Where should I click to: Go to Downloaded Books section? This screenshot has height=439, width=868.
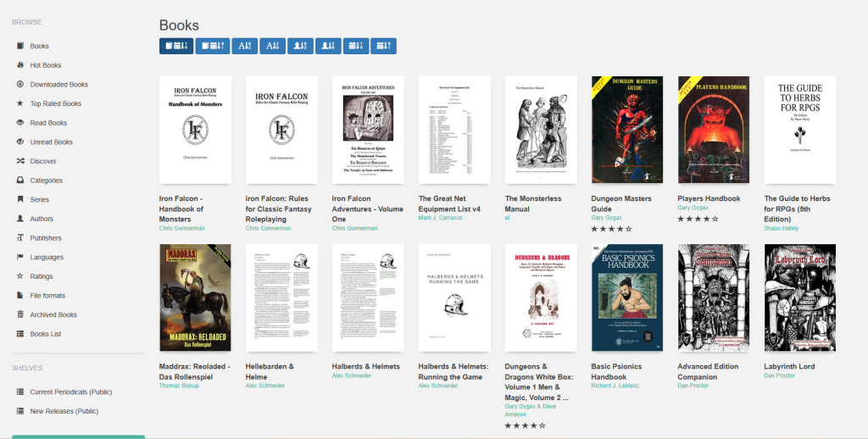[58, 85]
